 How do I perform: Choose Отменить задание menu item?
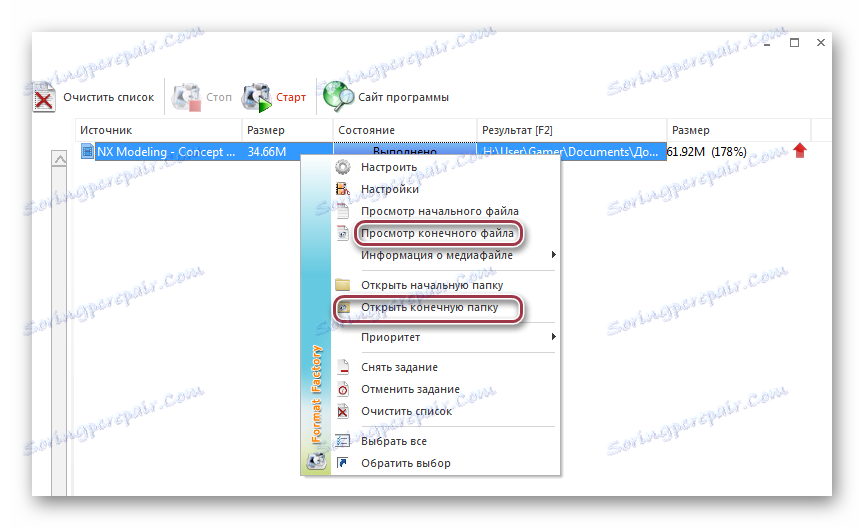pyautogui.click(x=411, y=389)
